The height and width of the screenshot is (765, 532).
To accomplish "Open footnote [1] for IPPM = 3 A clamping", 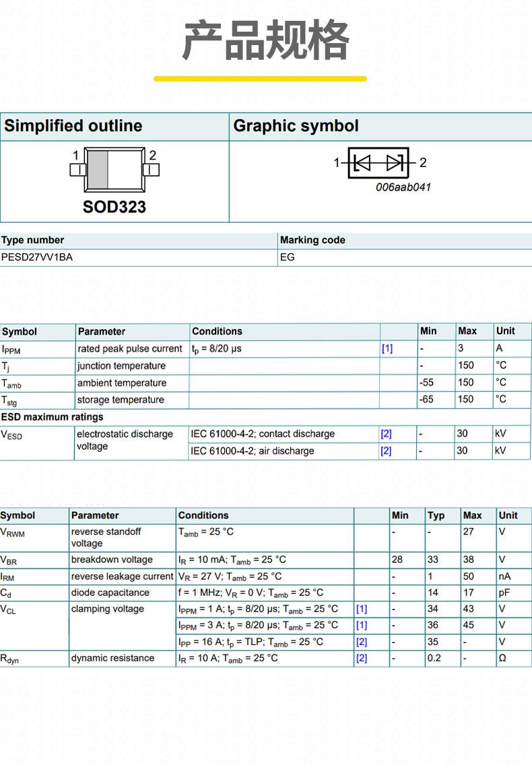I will 362,626.
